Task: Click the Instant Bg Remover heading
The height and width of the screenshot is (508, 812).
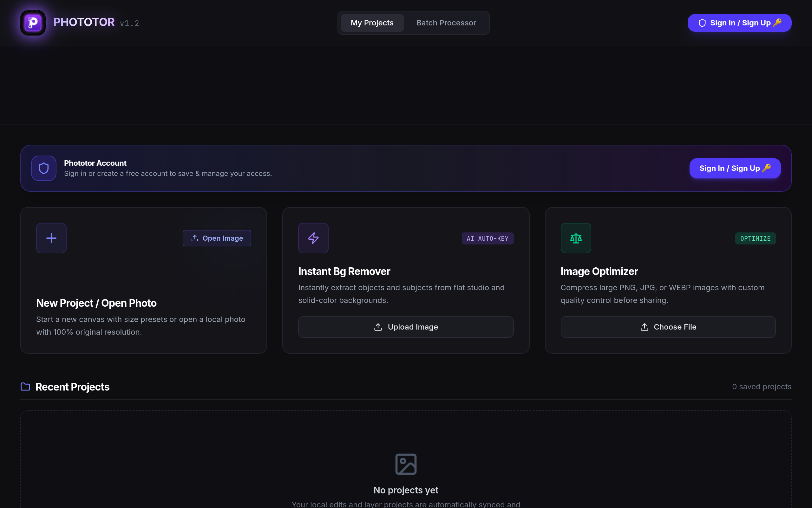Action: coord(344,271)
